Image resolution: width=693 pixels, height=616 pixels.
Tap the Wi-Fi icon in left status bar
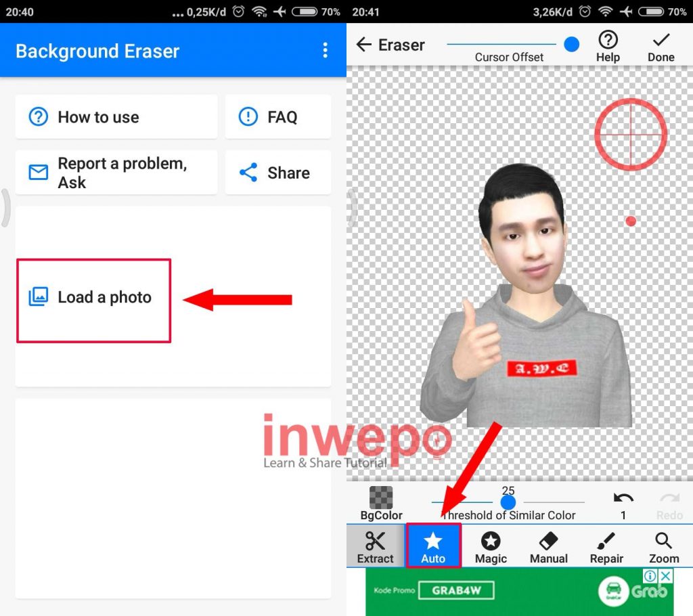click(259, 12)
